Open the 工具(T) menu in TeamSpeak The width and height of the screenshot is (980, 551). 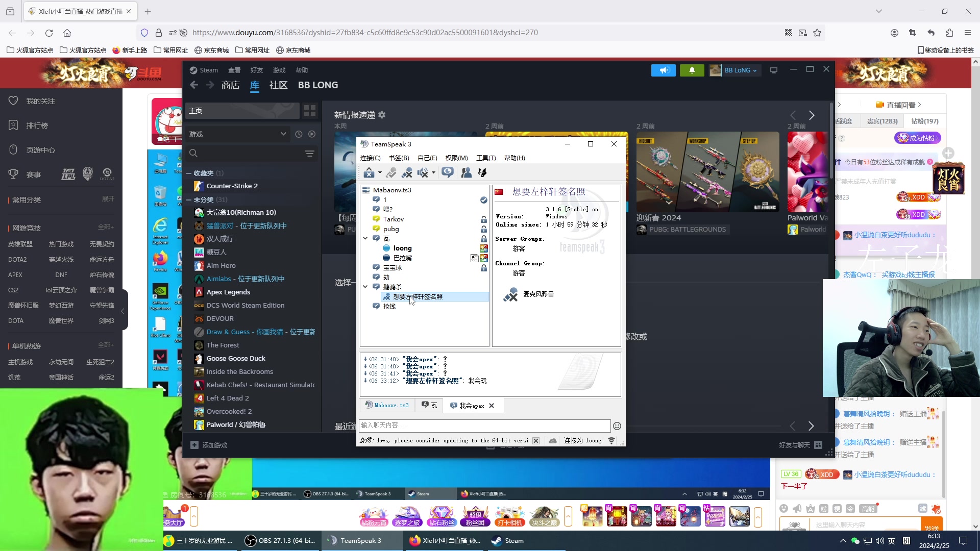click(486, 158)
